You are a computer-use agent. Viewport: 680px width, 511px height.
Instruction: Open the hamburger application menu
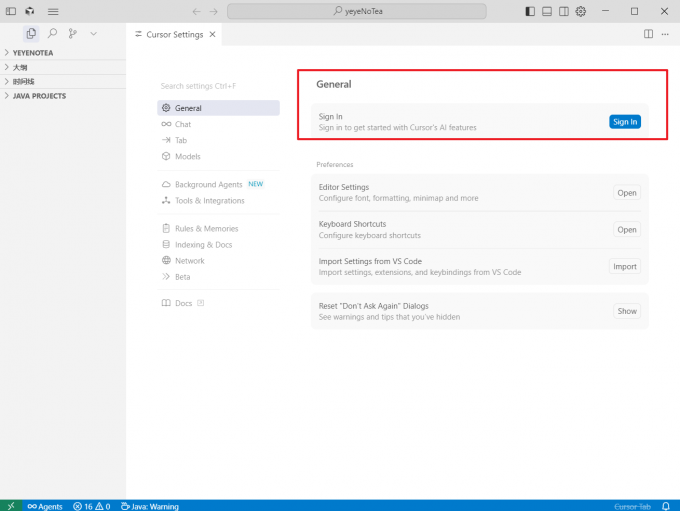53,11
